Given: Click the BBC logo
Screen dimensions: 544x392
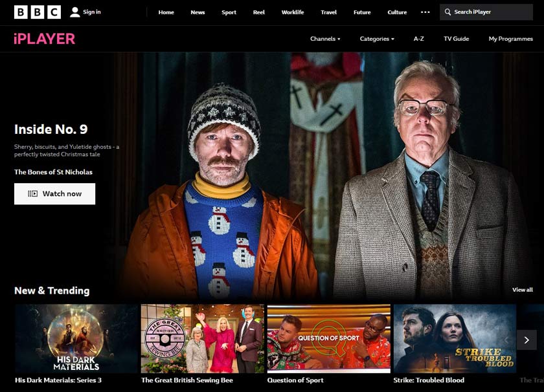Looking at the screenshot, I should (x=38, y=12).
